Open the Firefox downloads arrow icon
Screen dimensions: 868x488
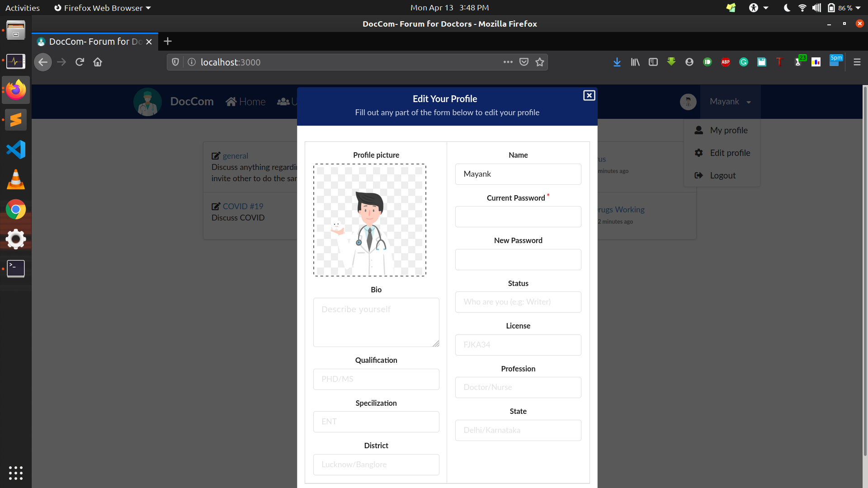point(617,62)
